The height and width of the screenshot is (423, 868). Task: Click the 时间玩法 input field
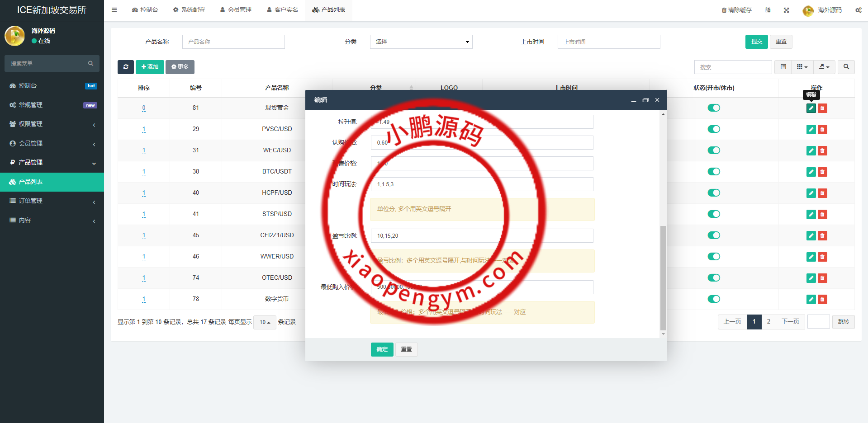pyautogui.click(x=482, y=184)
